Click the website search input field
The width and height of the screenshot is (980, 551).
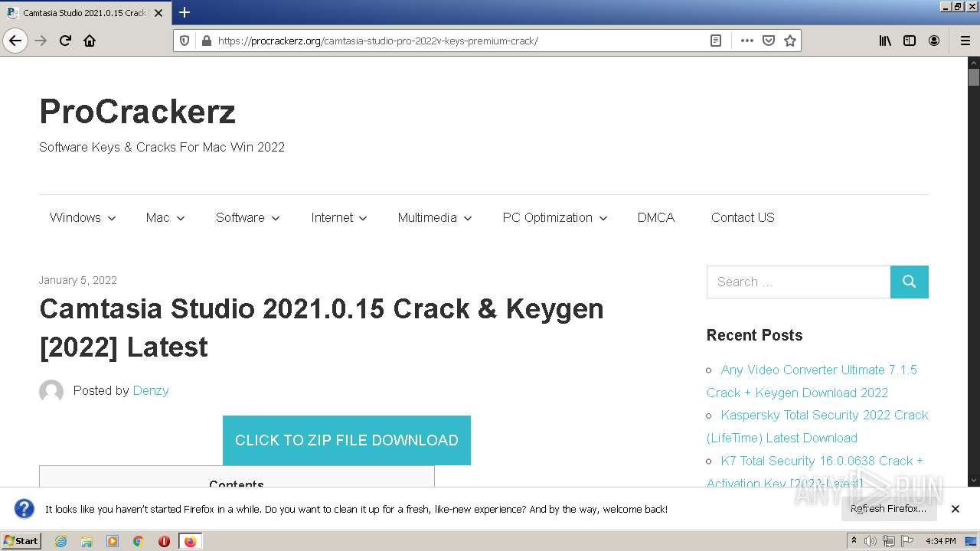pos(799,282)
